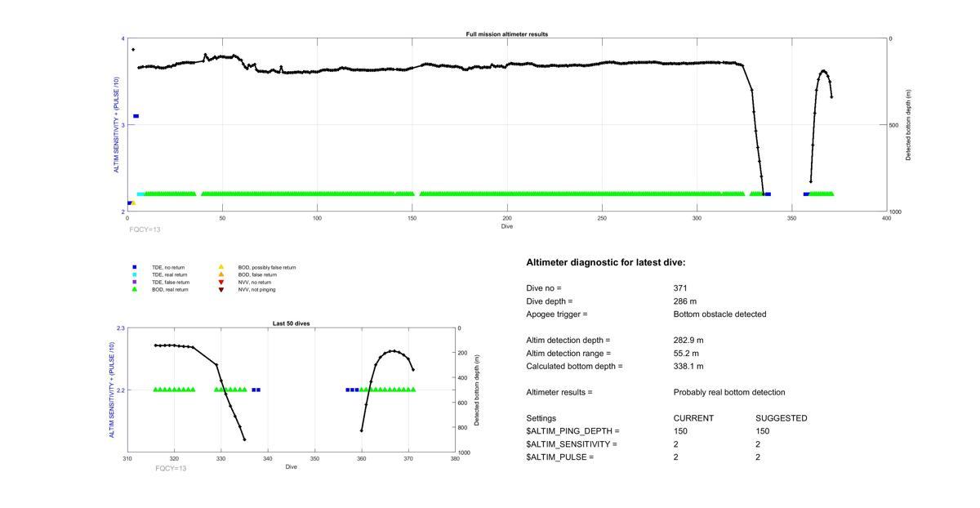980x508 pixels.
Task: Click the current ALTIM_PING_DEPTH value 150
Action: tap(680, 431)
